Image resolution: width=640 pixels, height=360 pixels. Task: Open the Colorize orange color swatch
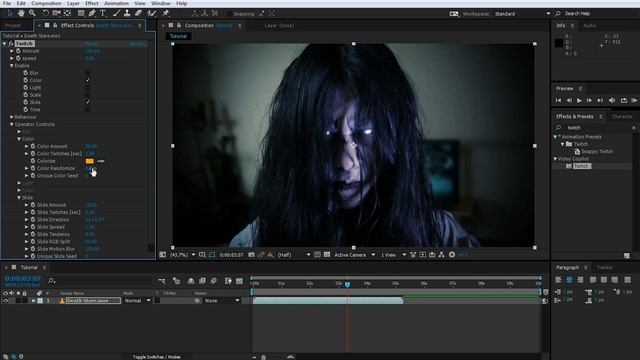(x=89, y=161)
